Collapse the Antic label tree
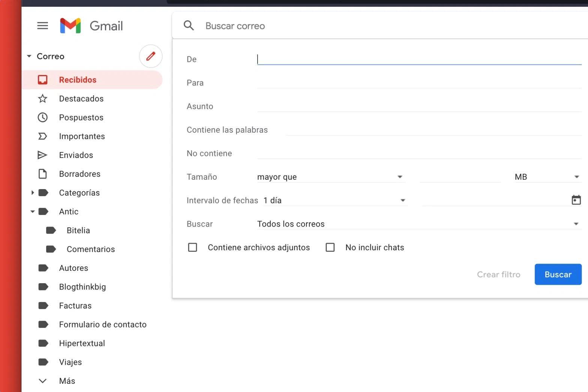 coord(33,212)
